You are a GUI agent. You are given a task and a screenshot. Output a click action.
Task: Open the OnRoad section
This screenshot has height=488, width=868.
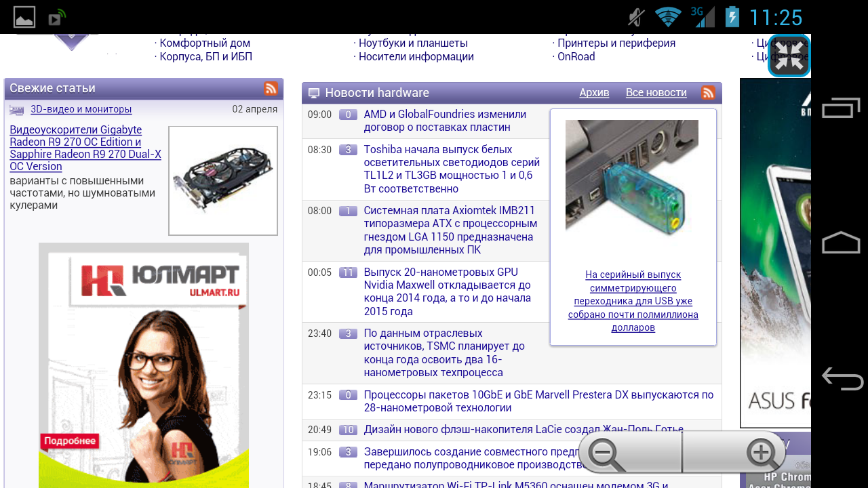tap(576, 56)
